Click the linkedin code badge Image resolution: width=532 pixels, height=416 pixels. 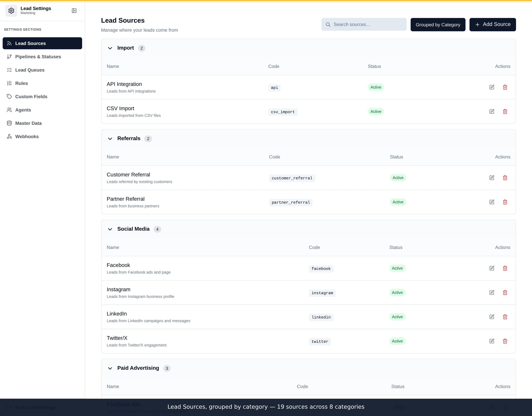321,317
